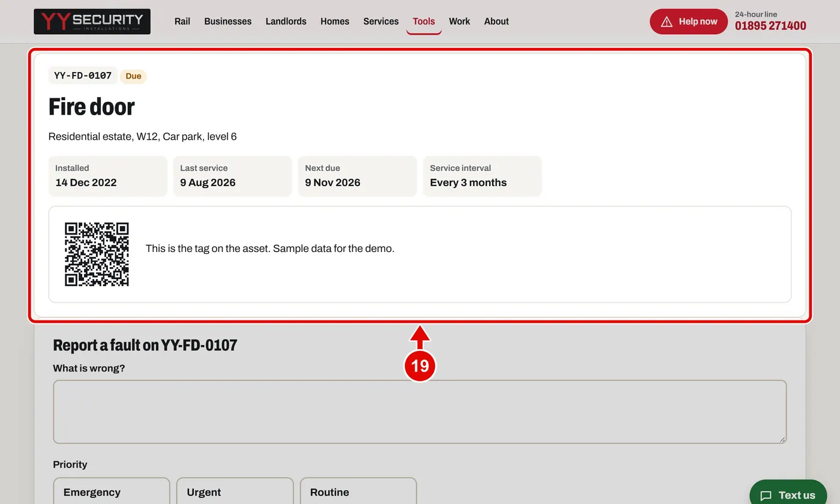Go to the Landlords section

pos(286,22)
